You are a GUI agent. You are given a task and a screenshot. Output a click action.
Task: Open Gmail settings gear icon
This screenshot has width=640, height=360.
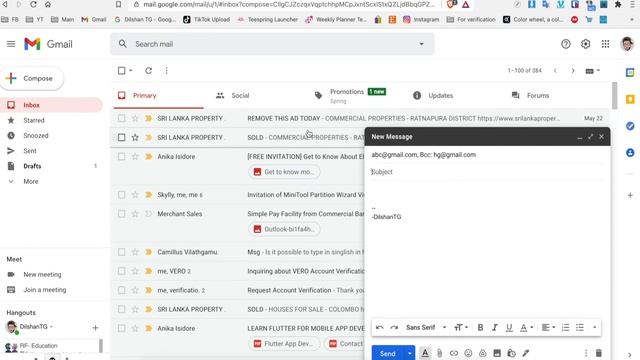pos(585,44)
